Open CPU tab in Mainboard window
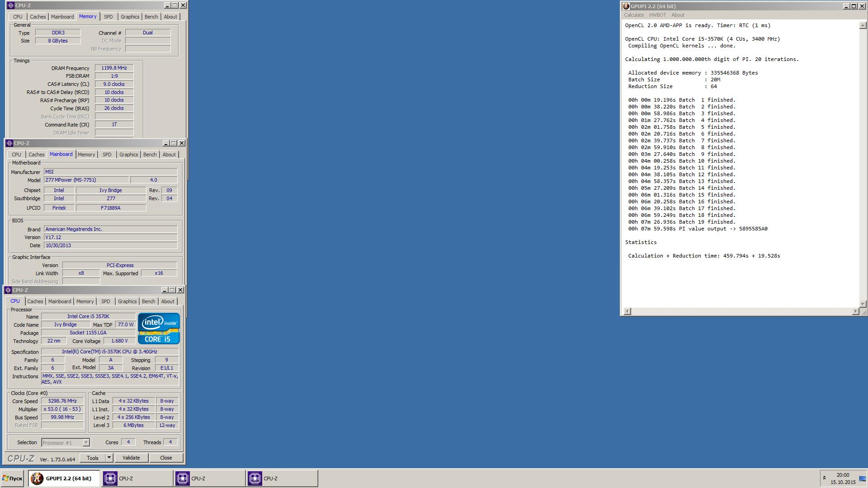Screen dimensions: 868x488 pos(16,155)
